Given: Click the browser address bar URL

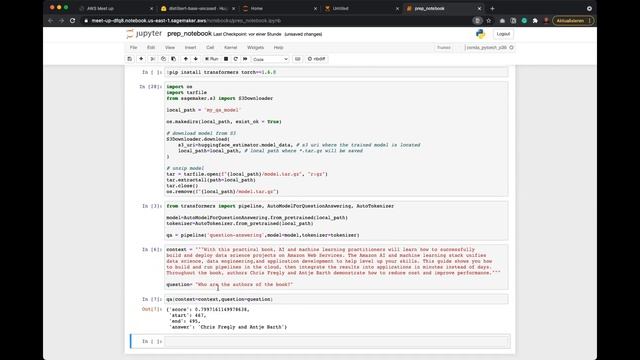Looking at the screenshot, I should 186,20.
